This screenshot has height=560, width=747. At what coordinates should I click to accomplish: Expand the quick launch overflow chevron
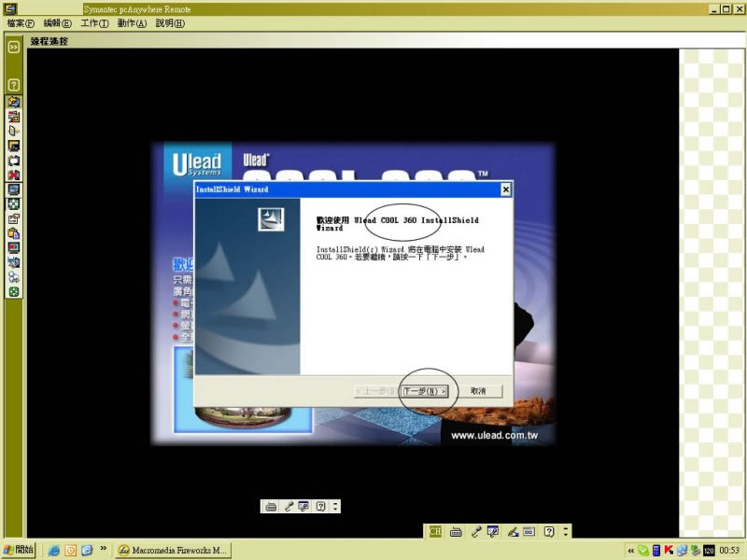click(x=104, y=549)
